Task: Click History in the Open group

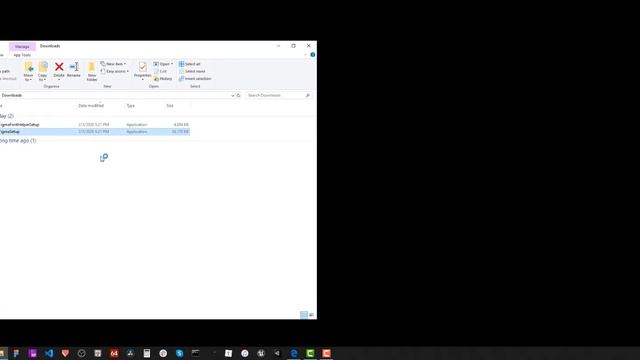Action: (163, 79)
